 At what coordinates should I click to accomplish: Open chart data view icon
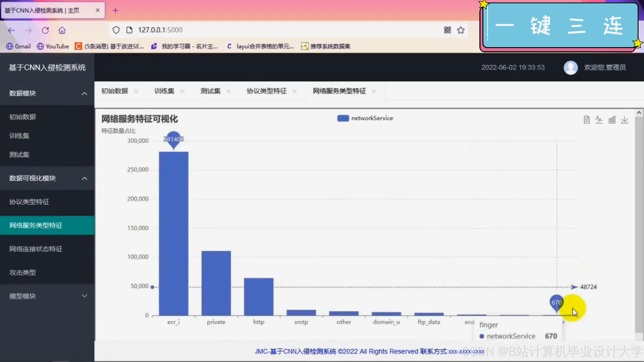click(586, 120)
